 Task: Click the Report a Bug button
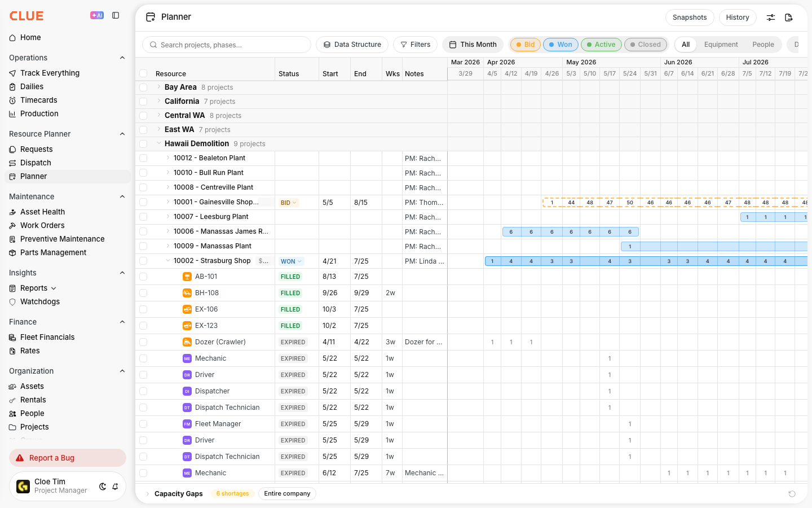pos(68,458)
